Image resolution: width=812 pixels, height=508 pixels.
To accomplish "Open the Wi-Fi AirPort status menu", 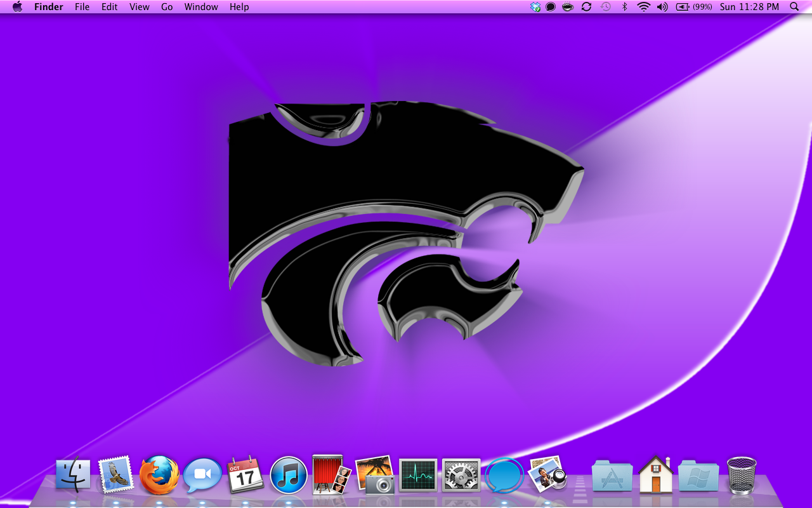I will (644, 7).
